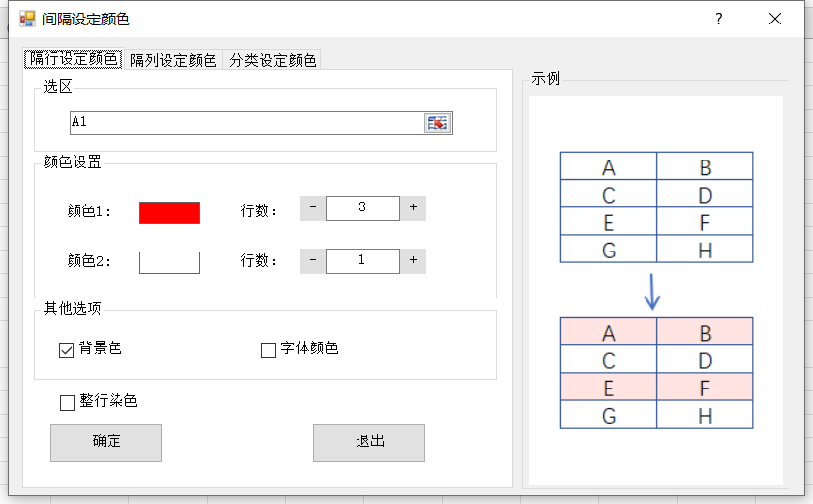Open the white 颜色2 color swatch
This screenshot has height=504, width=813.
coord(169,262)
